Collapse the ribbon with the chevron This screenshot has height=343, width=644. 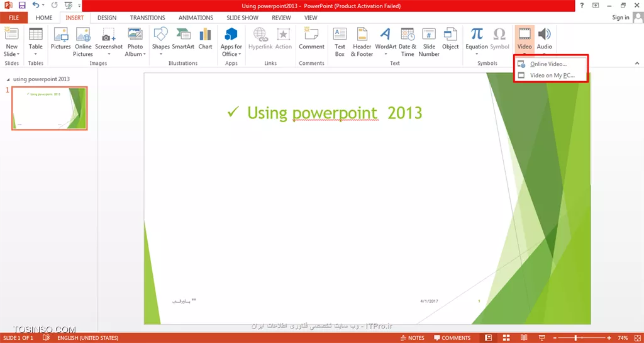pyautogui.click(x=637, y=64)
